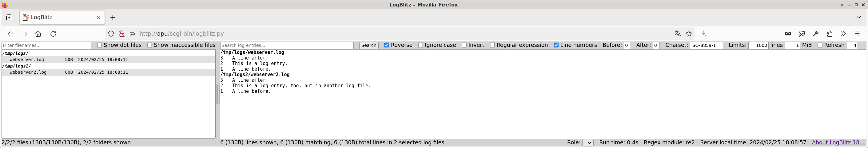Click the translate page icon
Viewport: 868px width, 148px height.
click(x=678, y=34)
